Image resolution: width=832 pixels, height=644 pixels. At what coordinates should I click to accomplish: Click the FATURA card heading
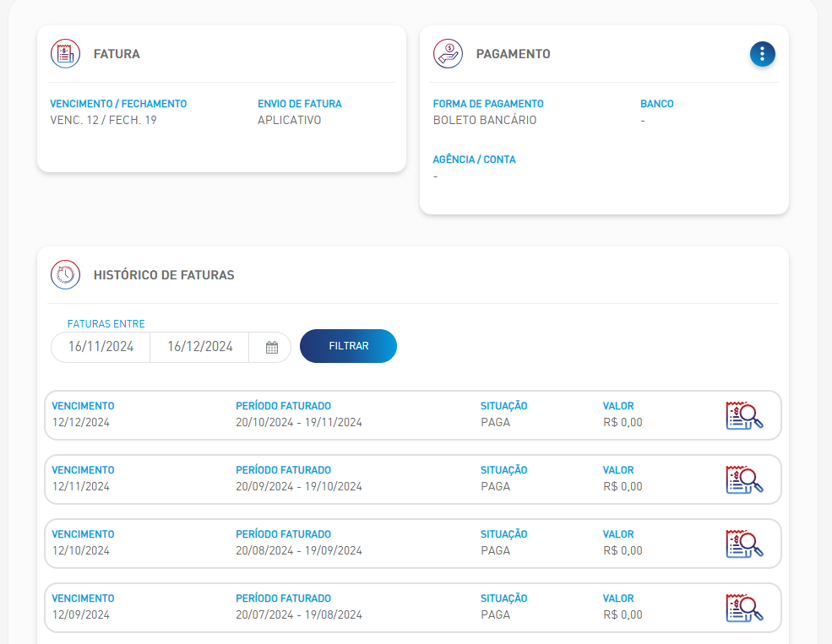click(x=117, y=54)
